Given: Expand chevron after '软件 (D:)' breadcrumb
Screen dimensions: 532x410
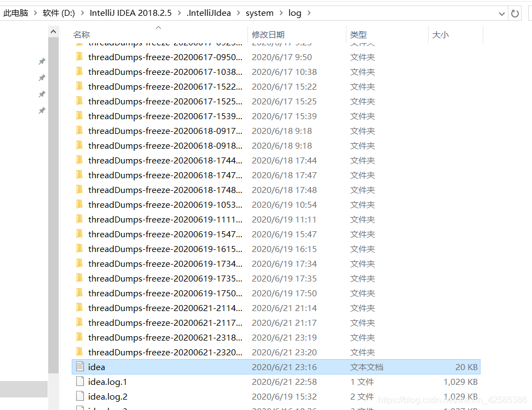Looking at the screenshot, I should click(83, 13).
